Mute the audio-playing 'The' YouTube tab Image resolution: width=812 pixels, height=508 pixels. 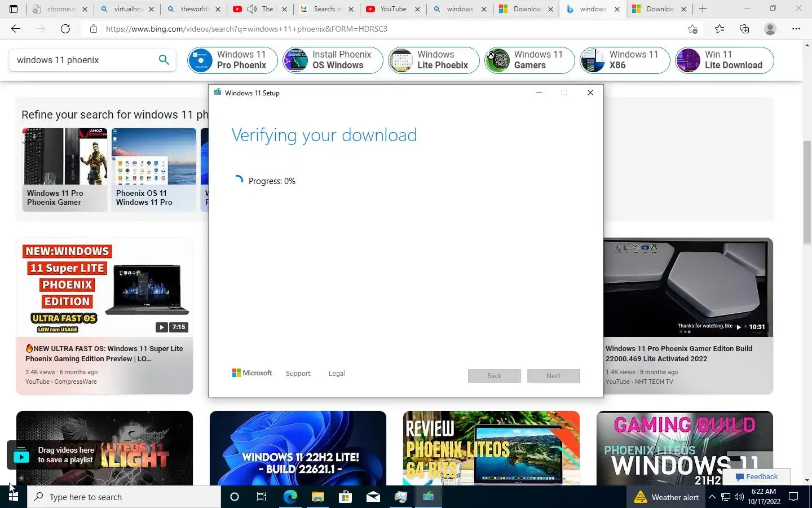point(252,9)
